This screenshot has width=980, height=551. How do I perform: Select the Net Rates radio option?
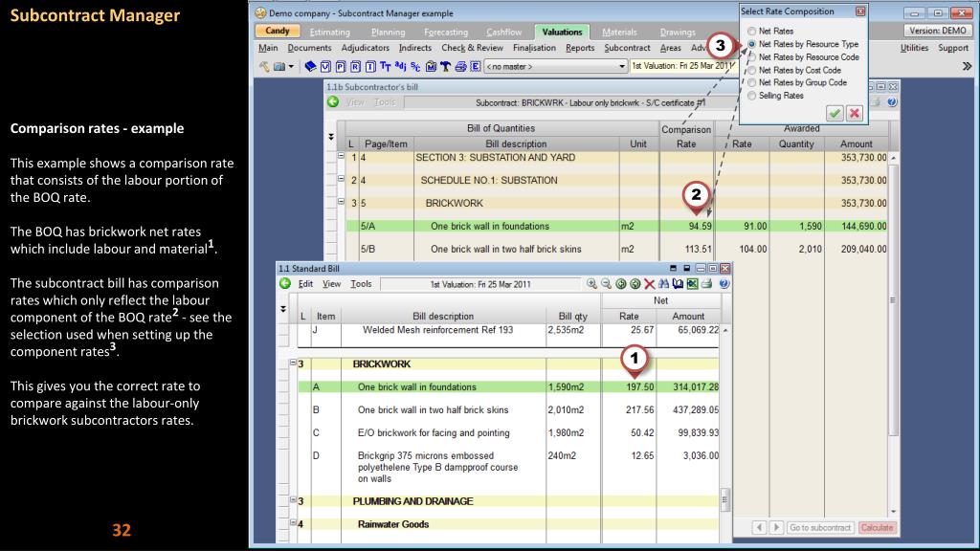point(752,32)
